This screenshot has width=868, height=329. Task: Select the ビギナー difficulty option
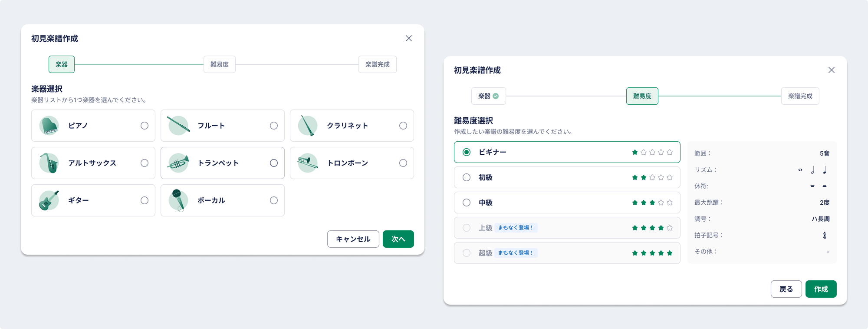467,152
